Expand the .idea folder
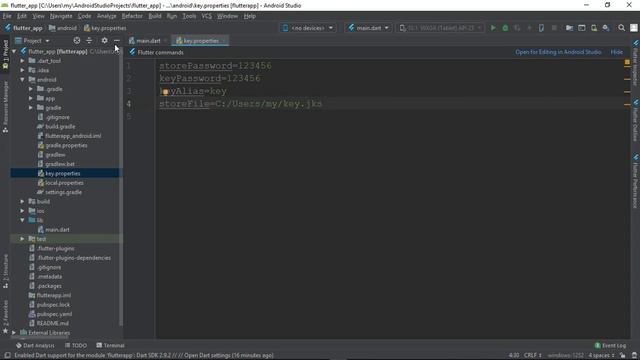The width and height of the screenshot is (640, 360). tap(22, 70)
